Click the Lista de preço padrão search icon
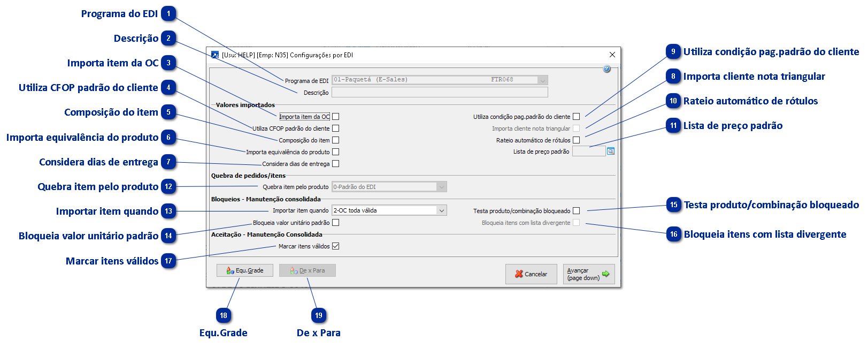This screenshot has height=348, width=868. coord(611,152)
